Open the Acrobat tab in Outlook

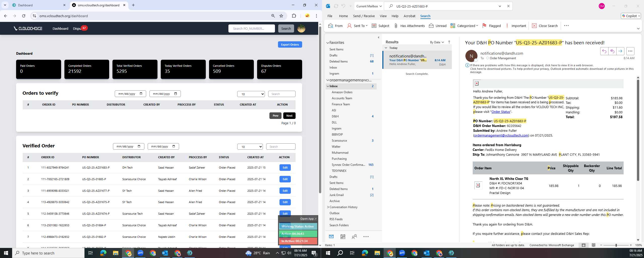(x=409, y=16)
